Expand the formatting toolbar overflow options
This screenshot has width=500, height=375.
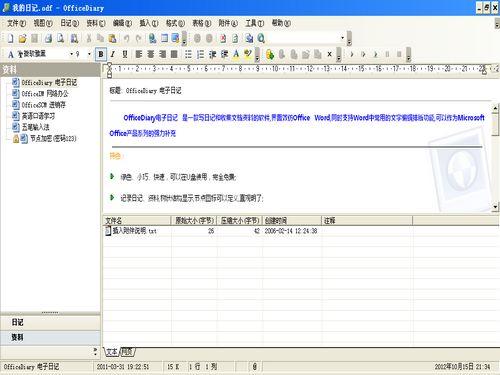[257, 55]
